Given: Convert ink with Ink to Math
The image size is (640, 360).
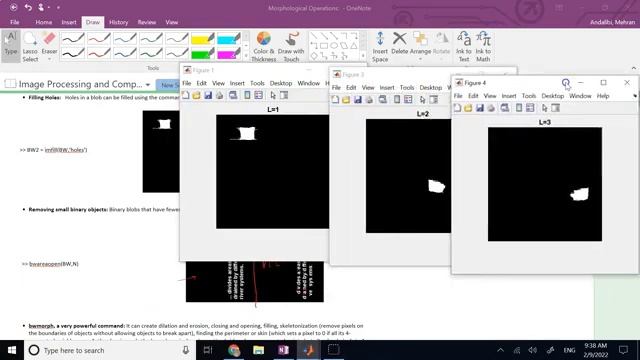Looking at the screenshot, I should 483,47.
